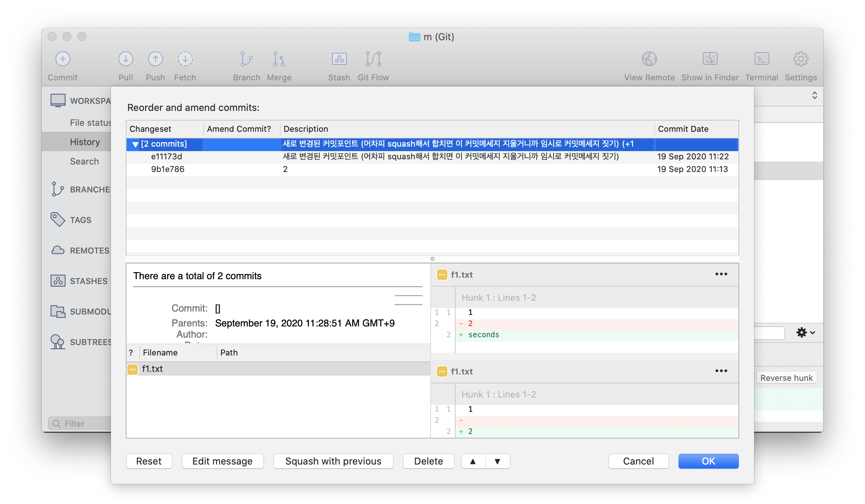The width and height of the screenshot is (865, 504).
Task: Collapse the [2 commits] group triangle
Action: 135,144
